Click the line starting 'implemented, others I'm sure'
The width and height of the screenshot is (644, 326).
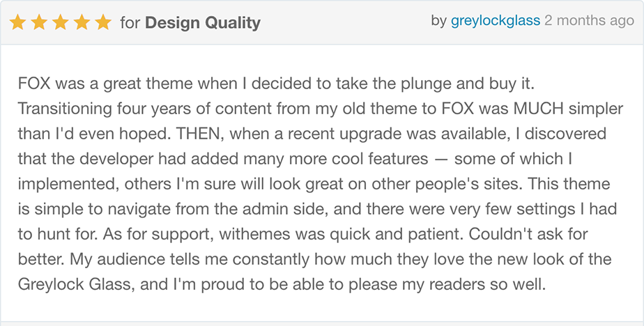(x=314, y=184)
